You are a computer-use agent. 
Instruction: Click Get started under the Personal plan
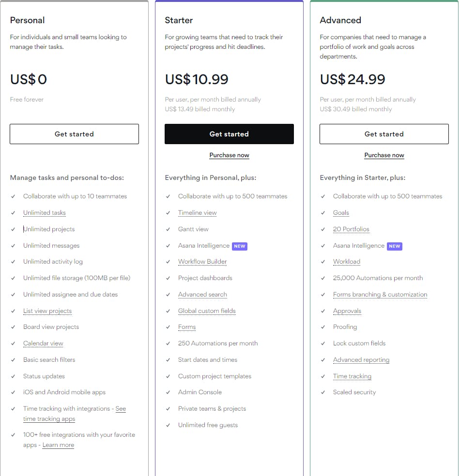[74, 134]
